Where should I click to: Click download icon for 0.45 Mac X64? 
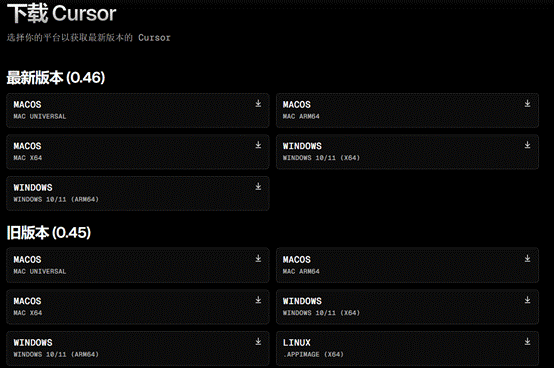coord(258,300)
